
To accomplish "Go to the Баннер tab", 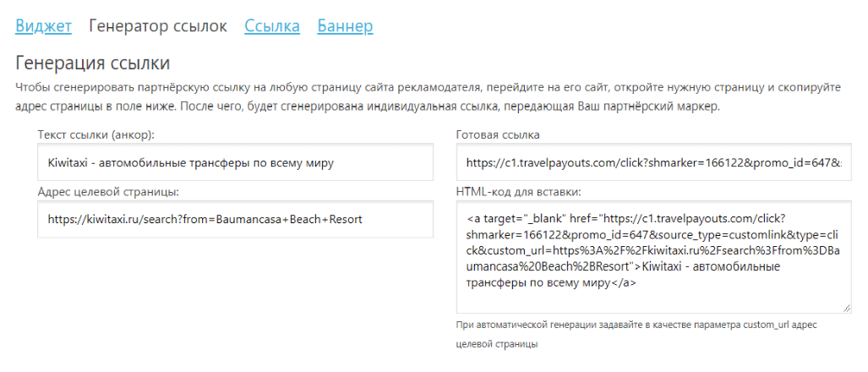I will pos(345,26).
